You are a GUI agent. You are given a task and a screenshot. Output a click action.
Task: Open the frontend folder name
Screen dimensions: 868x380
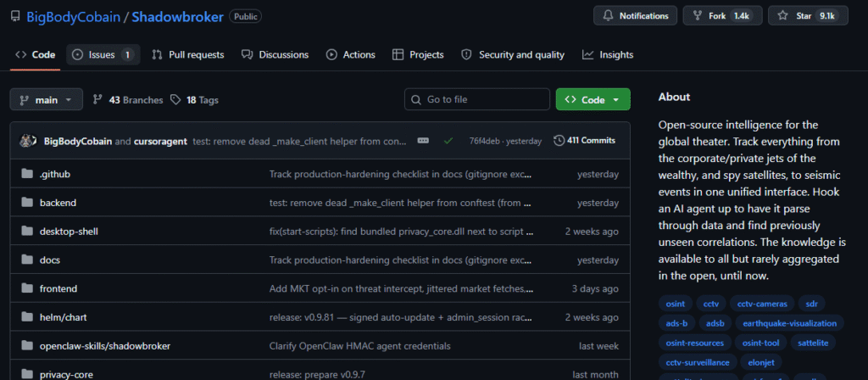58,288
